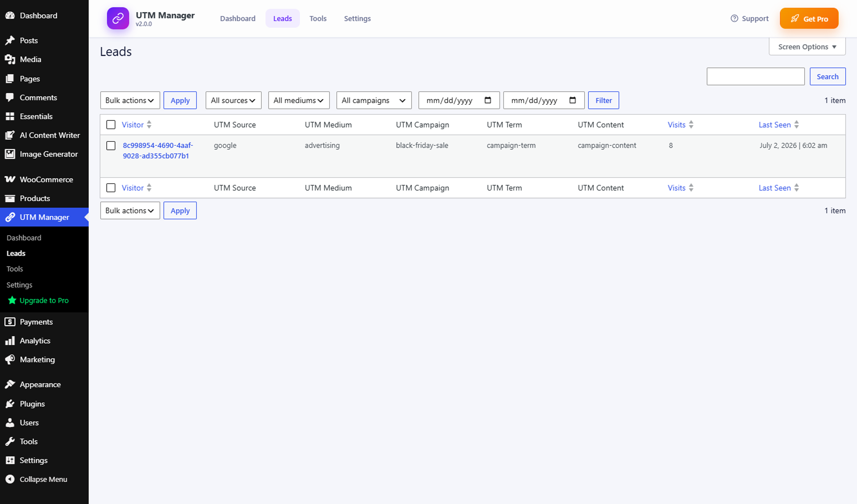Image resolution: width=857 pixels, height=504 pixels.
Task: Check the select-all checkbox in table footer
Action: pyautogui.click(x=111, y=188)
